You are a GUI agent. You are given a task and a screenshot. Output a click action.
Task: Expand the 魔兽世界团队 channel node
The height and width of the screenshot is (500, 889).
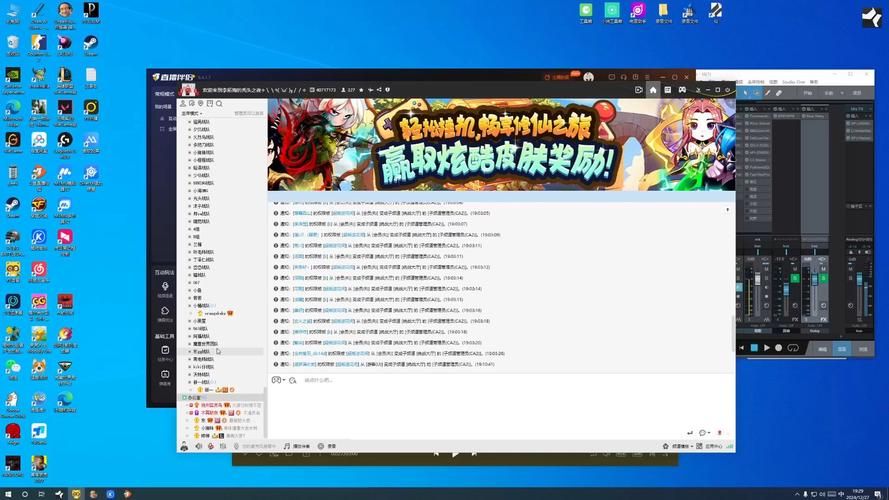tap(190, 344)
